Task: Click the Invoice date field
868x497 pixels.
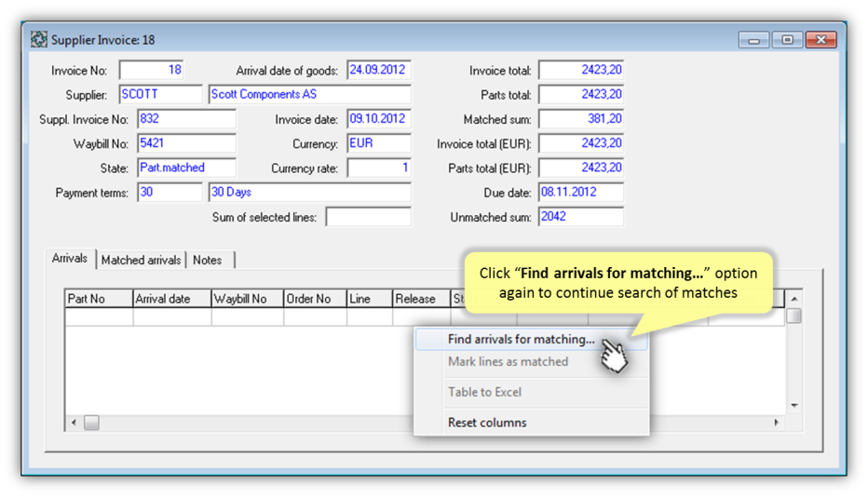Action: click(378, 119)
